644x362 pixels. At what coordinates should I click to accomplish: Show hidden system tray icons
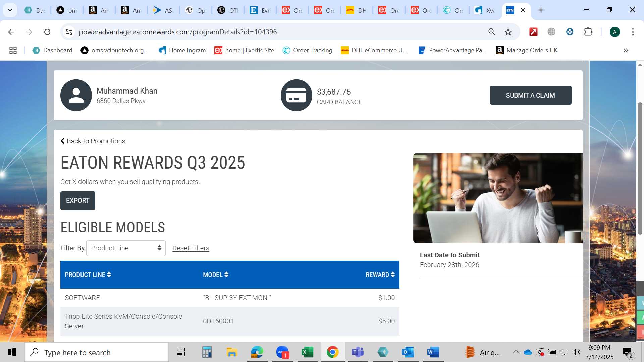516,352
